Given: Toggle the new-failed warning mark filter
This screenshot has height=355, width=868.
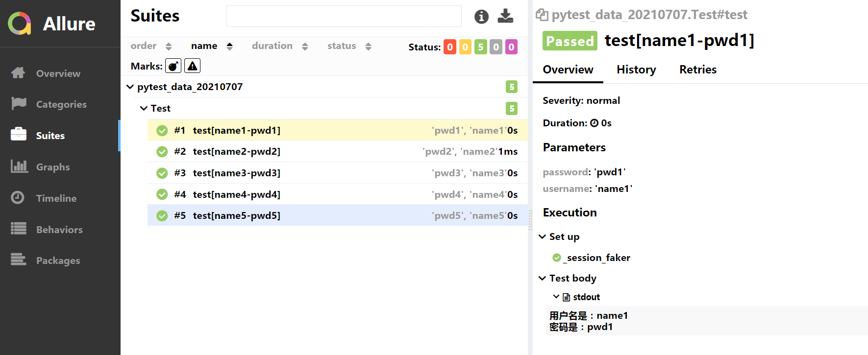Looking at the screenshot, I should point(193,66).
